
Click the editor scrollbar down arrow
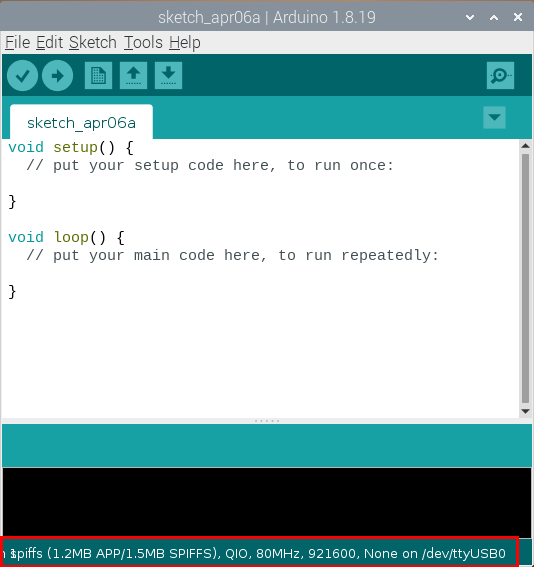[x=525, y=411]
